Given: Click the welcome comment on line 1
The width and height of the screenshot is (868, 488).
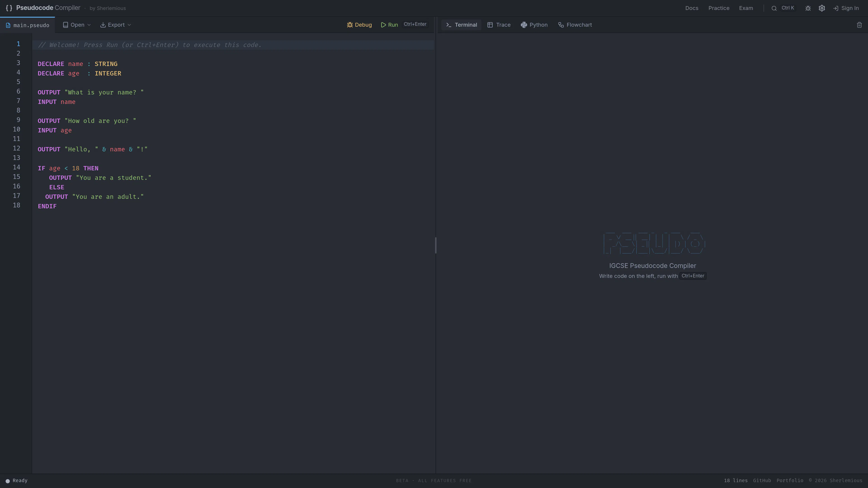Looking at the screenshot, I should pyautogui.click(x=150, y=45).
